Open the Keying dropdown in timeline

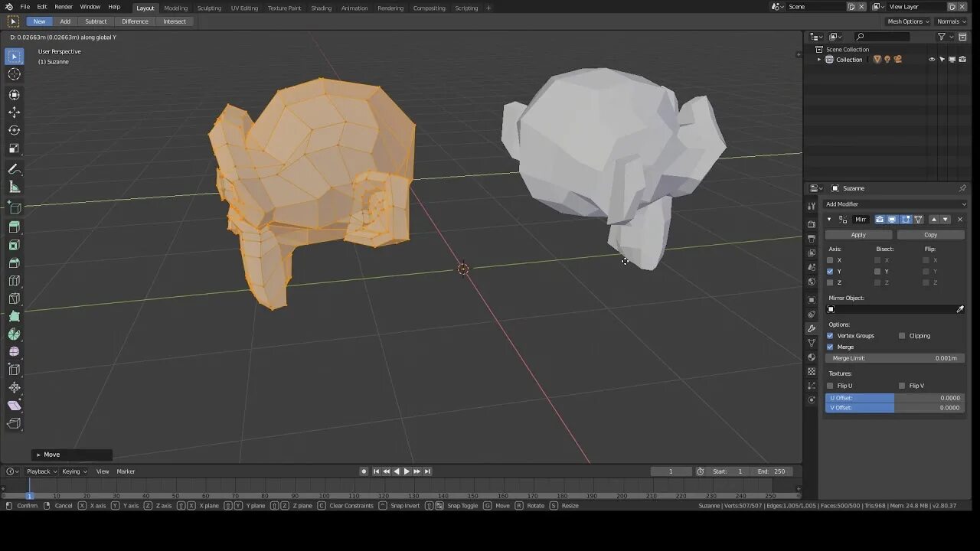pos(74,471)
